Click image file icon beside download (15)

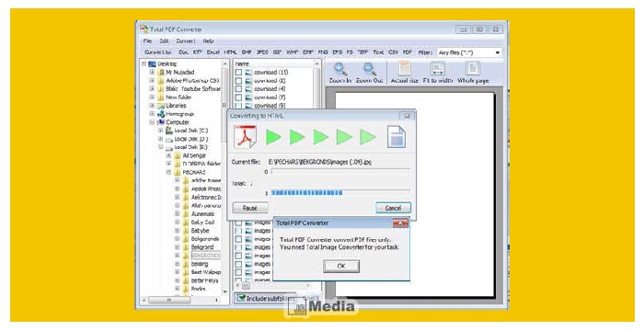pos(248,73)
